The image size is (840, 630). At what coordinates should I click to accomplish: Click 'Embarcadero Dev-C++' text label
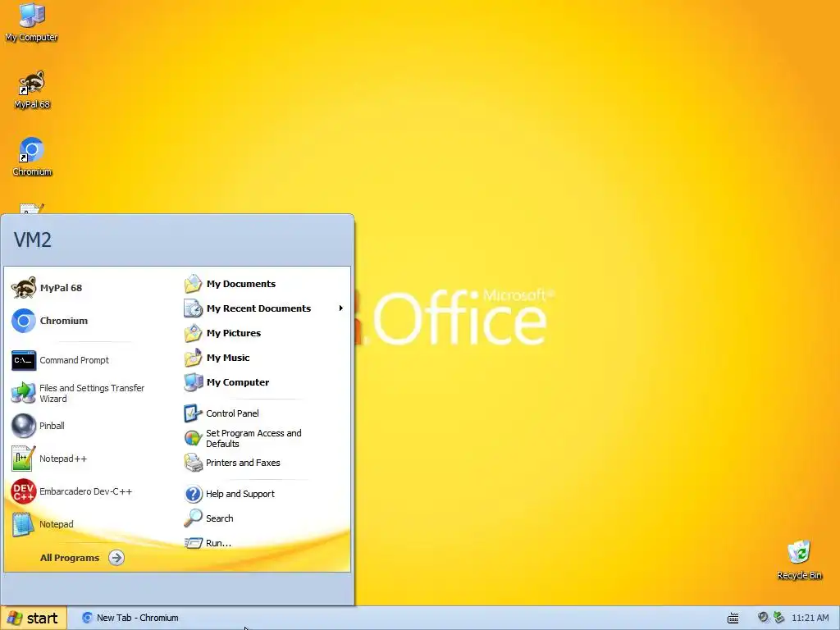(x=85, y=491)
